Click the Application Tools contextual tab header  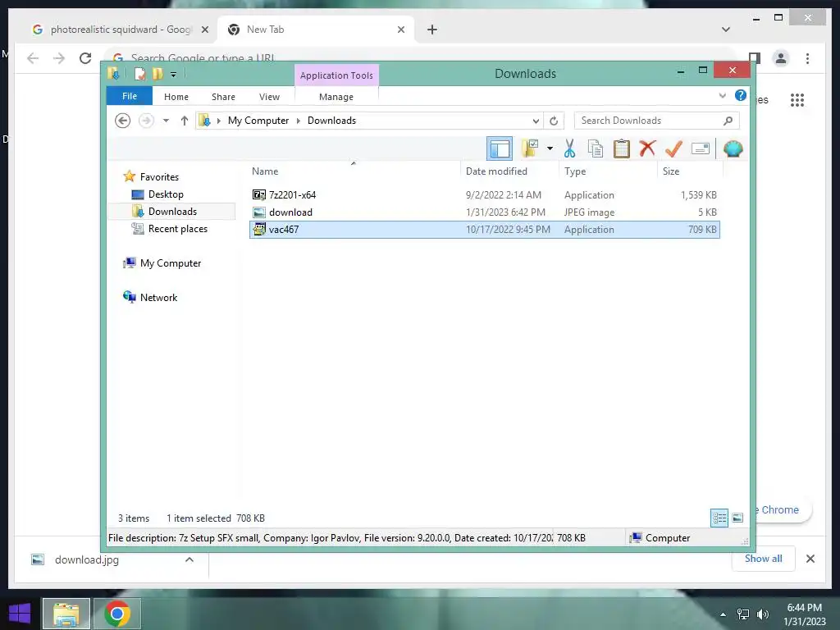point(336,75)
